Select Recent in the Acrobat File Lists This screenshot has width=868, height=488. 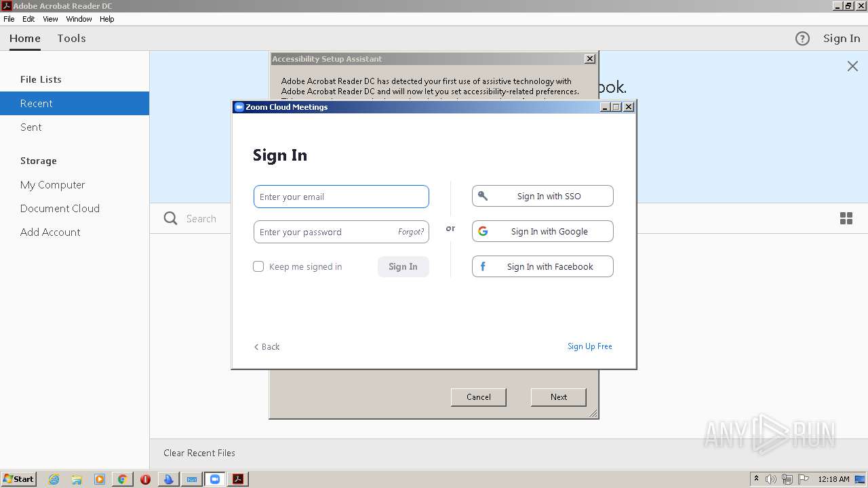point(75,103)
